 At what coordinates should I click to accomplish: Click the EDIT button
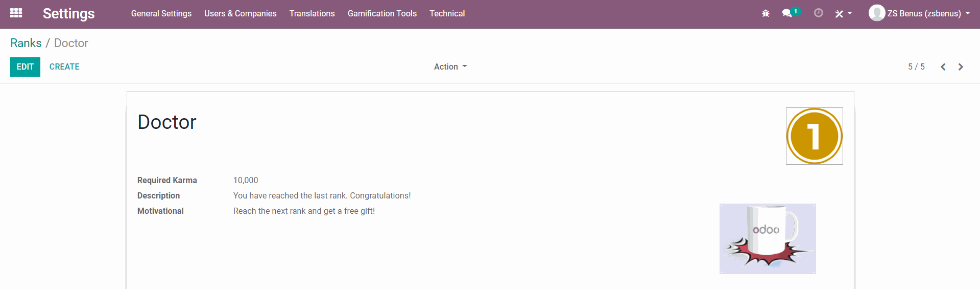[x=25, y=66]
